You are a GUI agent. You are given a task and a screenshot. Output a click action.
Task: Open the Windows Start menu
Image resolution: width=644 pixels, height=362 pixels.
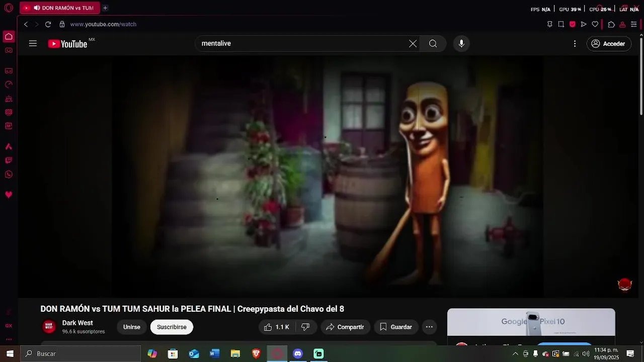pyautogui.click(x=10, y=353)
